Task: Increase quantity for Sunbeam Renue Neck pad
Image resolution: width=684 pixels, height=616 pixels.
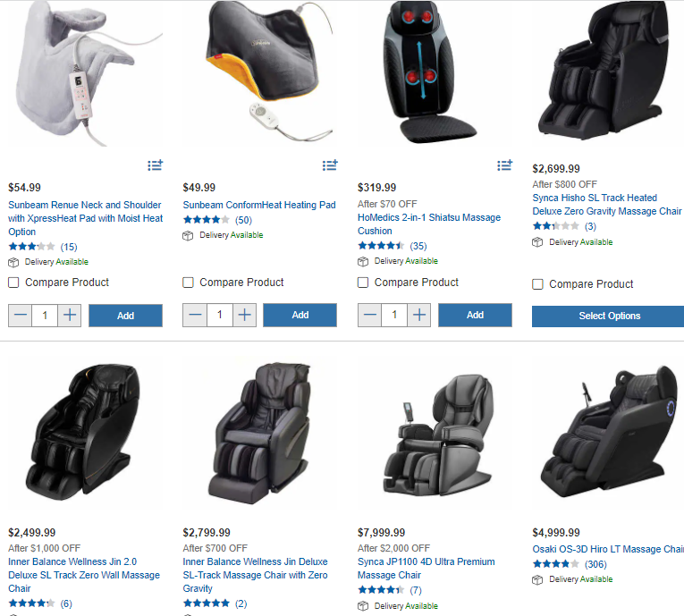Action: (x=70, y=316)
